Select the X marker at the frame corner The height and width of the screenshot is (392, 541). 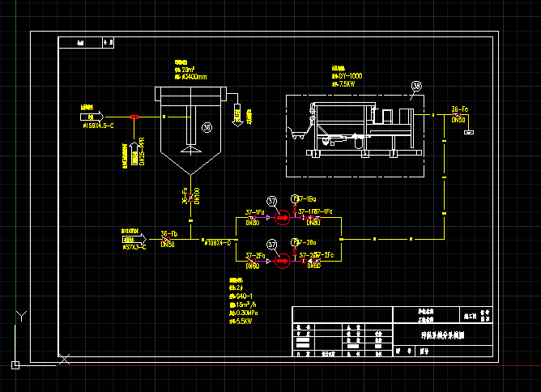(64, 360)
